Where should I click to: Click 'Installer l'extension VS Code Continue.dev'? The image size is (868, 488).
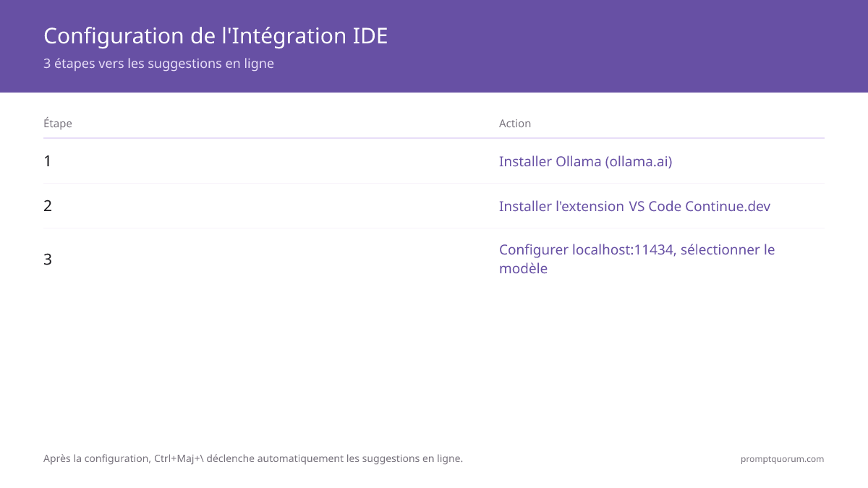point(635,206)
